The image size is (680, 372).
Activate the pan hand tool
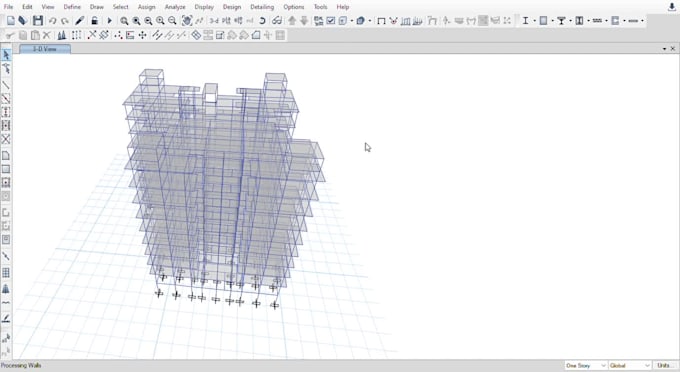pyautogui.click(x=187, y=20)
